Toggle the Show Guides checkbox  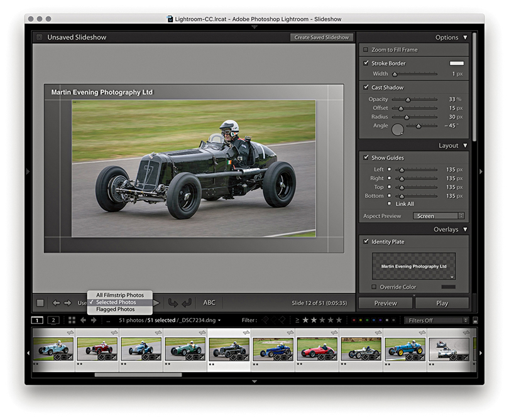click(366, 158)
